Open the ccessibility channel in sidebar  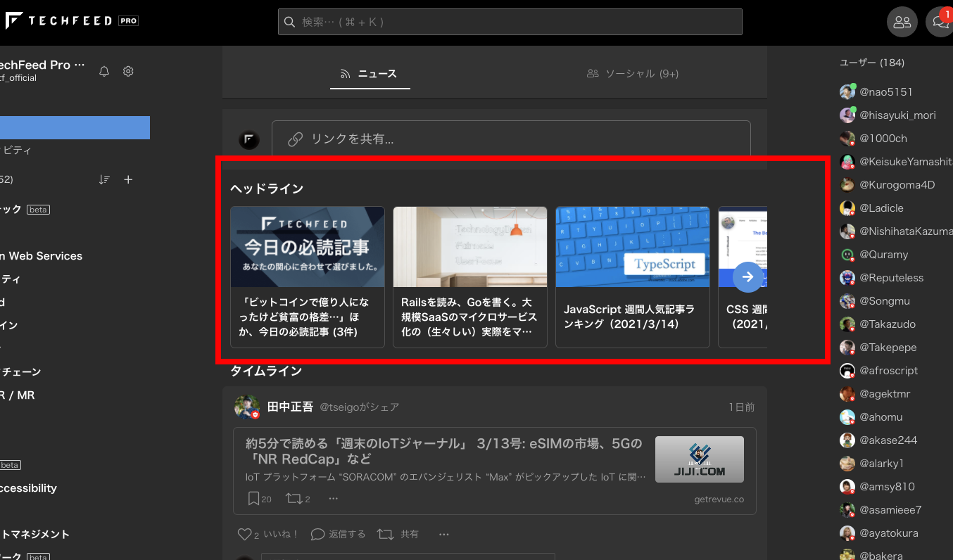[x=28, y=488]
